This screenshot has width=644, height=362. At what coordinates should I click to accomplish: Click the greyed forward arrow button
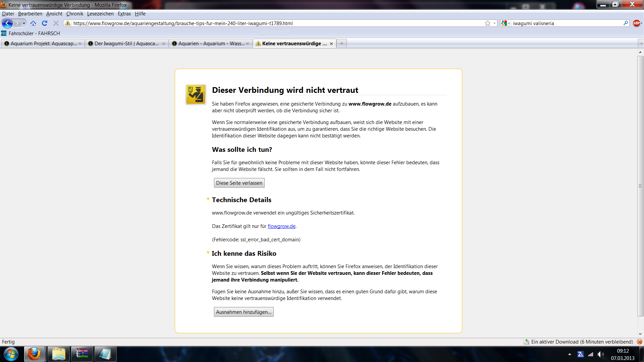pyautogui.click(x=17, y=23)
